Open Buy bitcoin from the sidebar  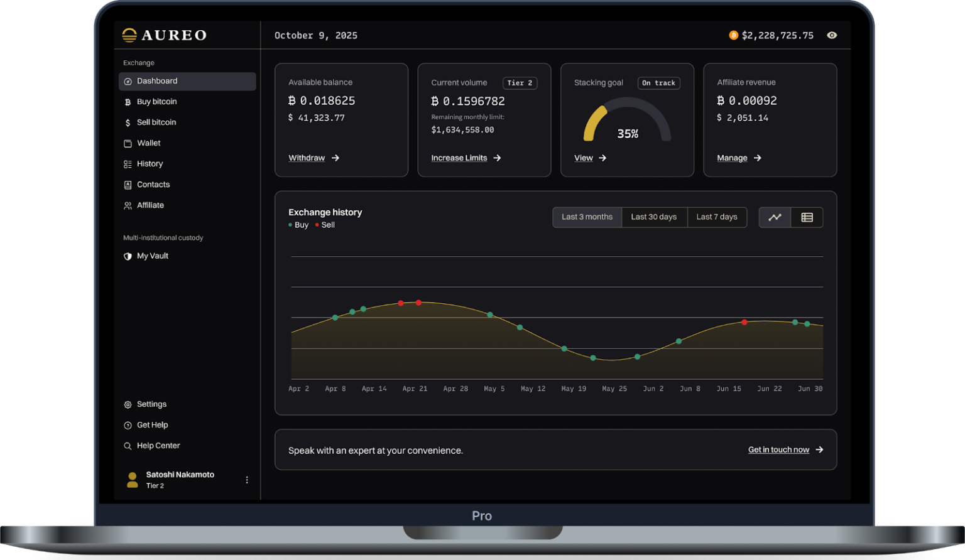156,102
